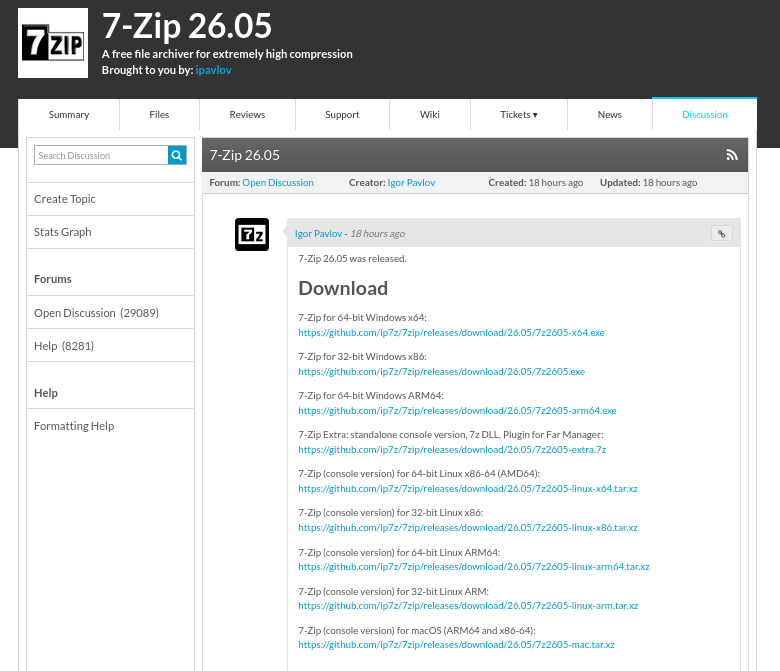Click the 'Forums' sidebar heading
This screenshot has width=780, height=671.
click(x=53, y=279)
